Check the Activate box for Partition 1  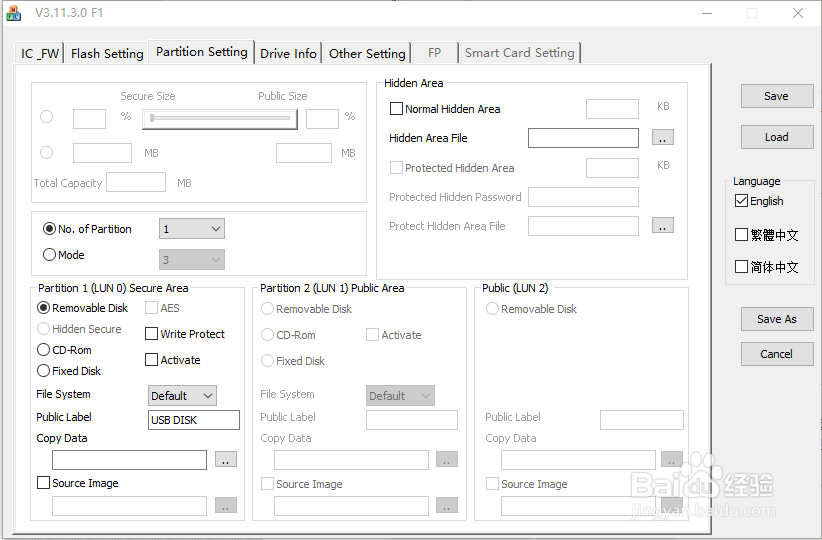coord(152,360)
